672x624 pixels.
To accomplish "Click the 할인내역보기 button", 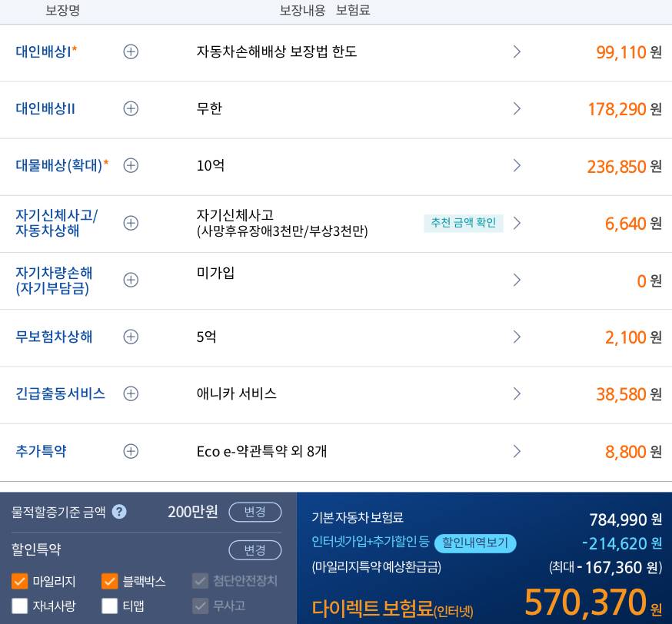I will pos(475,543).
